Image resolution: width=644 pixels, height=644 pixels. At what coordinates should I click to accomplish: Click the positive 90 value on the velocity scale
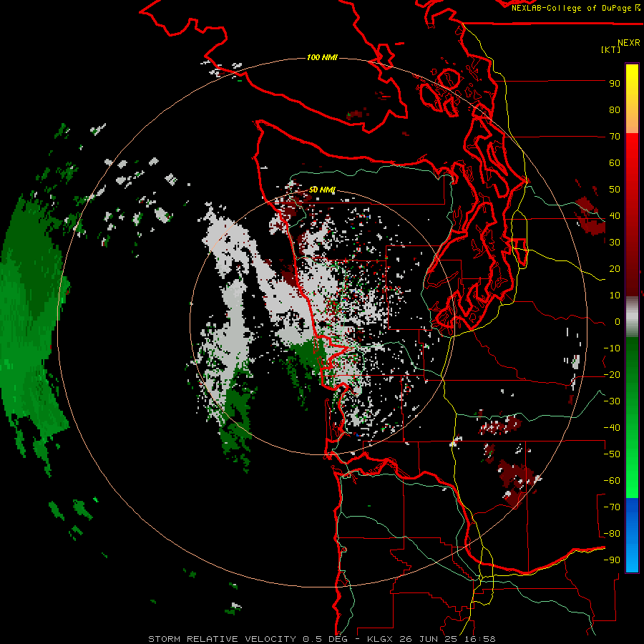615,84
